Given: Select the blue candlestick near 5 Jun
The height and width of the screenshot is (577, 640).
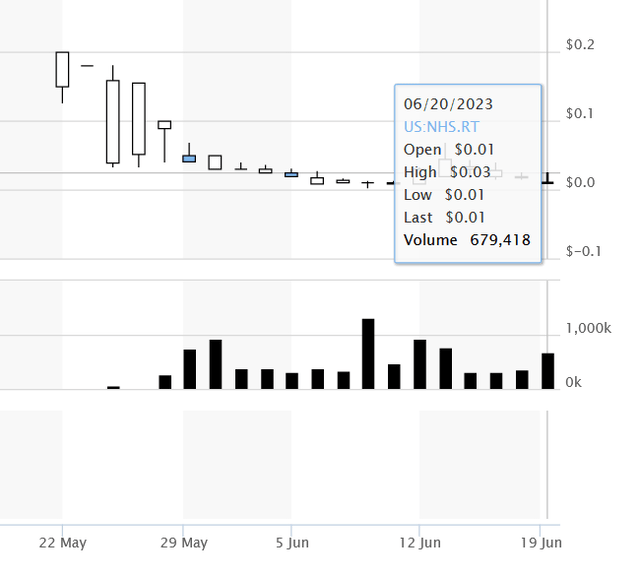Looking at the screenshot, I should coord(291,174).
